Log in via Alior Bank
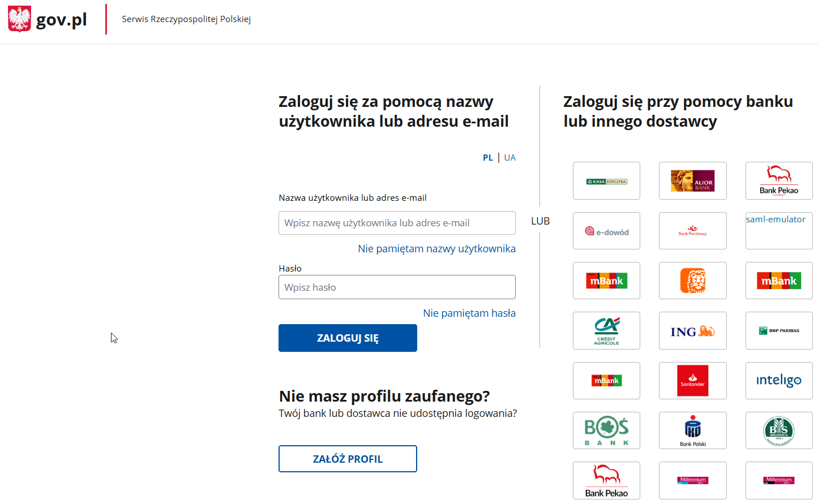Viewport: 818px width, 504px height. (x=692, y=180)
